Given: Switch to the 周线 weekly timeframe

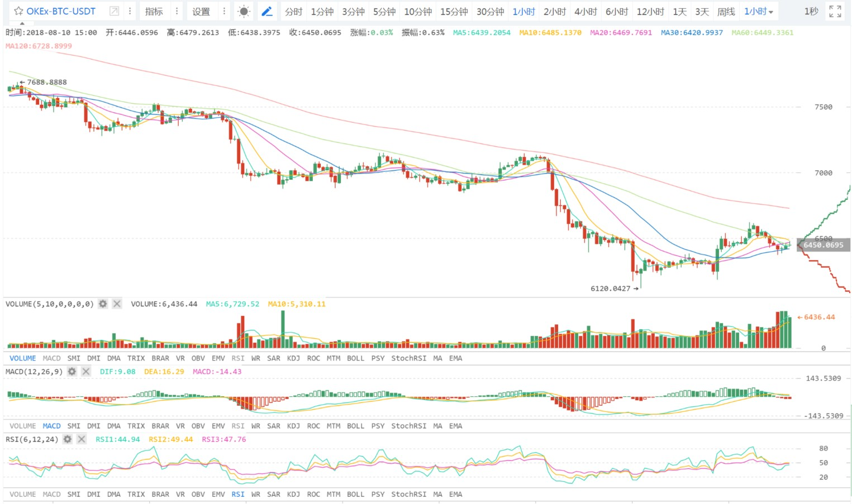Looking at the screenshot, I should (726, 11).
